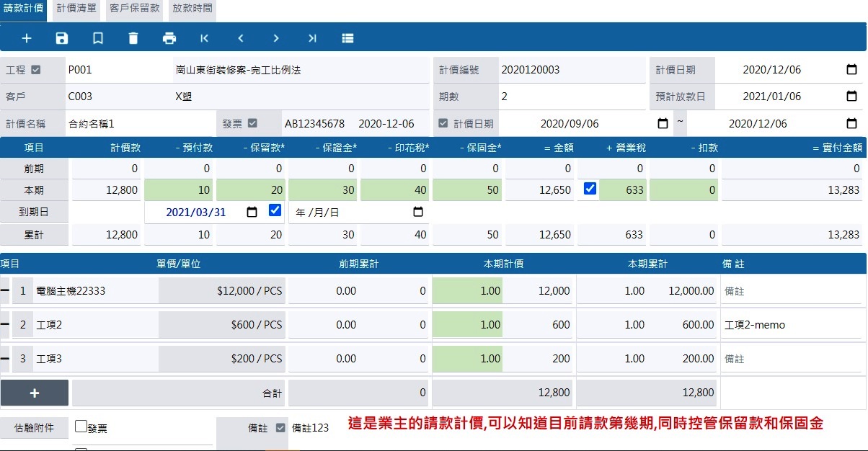Open calendar of empty 年/月/日 field
This screenshot has width=868, height=451.
click(418, 213)
